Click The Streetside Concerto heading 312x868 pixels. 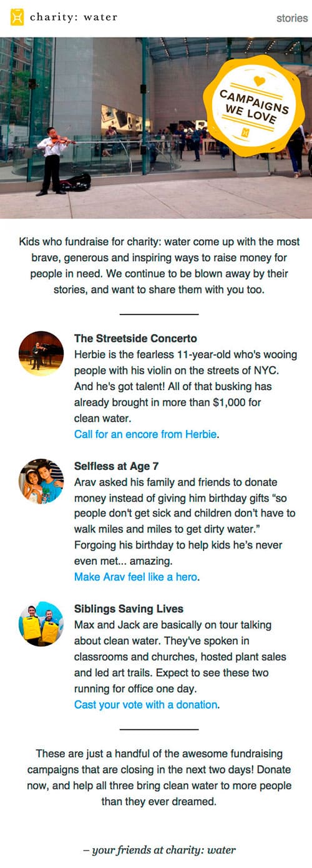point(135,339)
